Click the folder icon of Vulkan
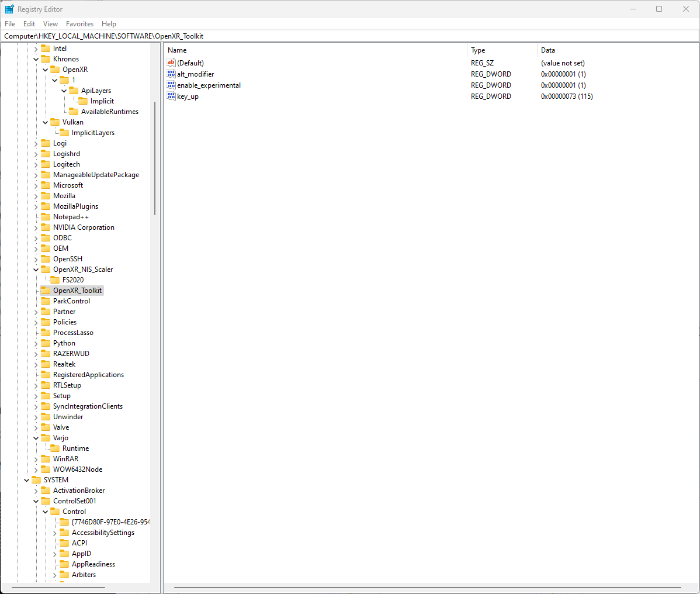Screen dimensions: 700x594 (55, 122)
